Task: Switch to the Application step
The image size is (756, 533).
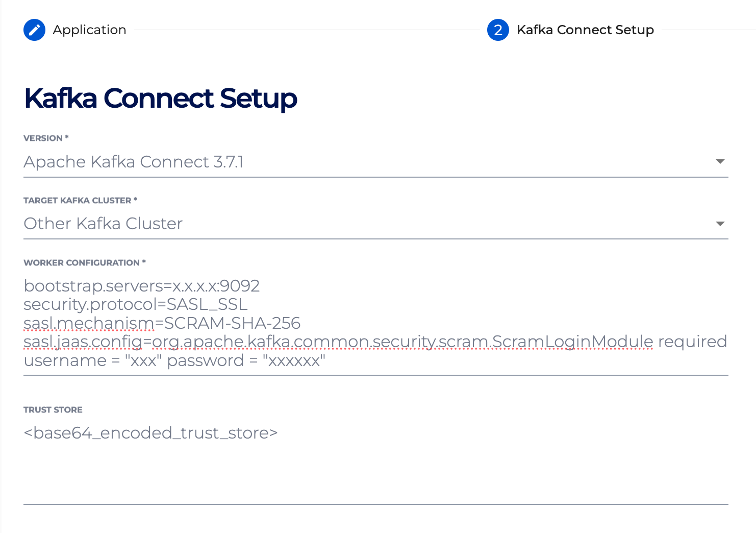Action: (89, 30)
